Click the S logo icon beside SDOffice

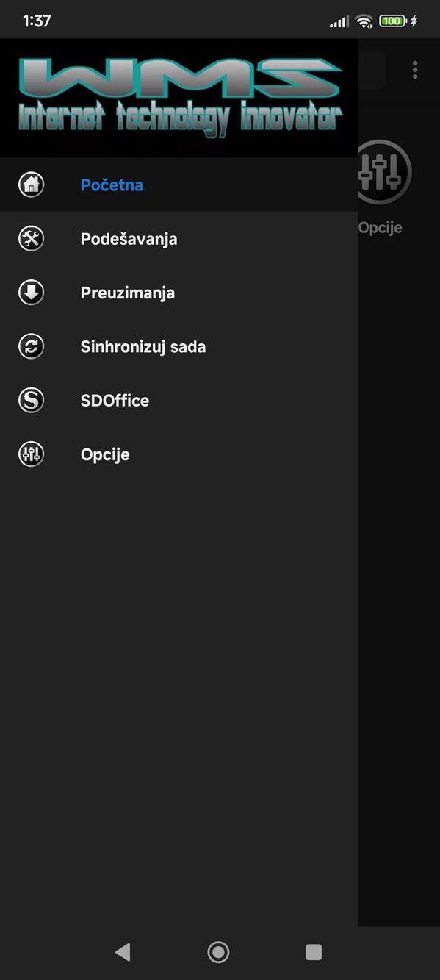point(31,400)
